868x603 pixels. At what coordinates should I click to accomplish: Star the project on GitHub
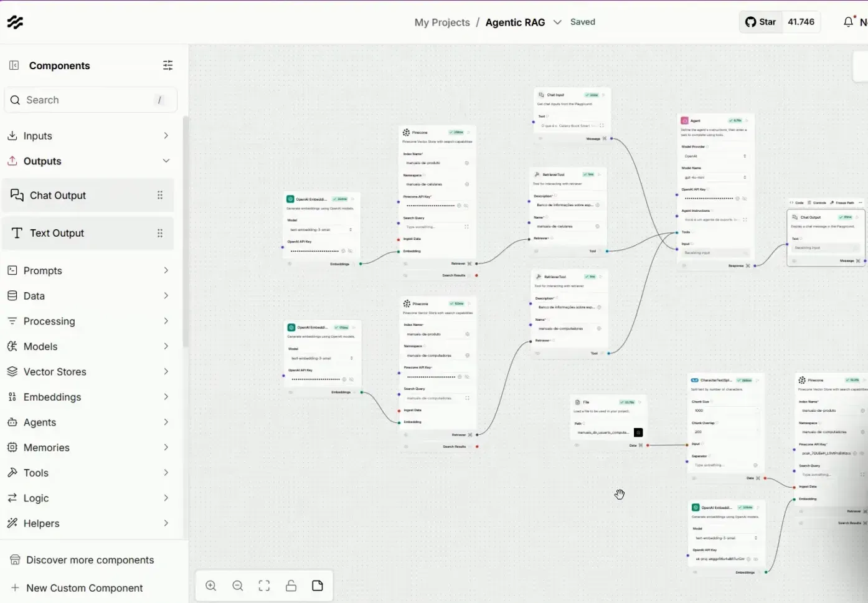tap(760, 22)
